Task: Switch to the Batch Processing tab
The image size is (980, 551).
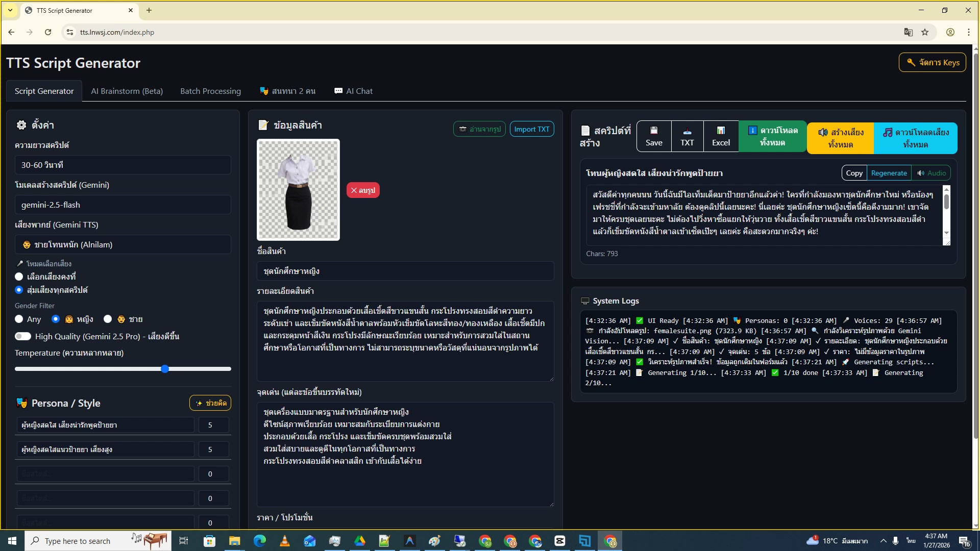Action: [210, 91]
